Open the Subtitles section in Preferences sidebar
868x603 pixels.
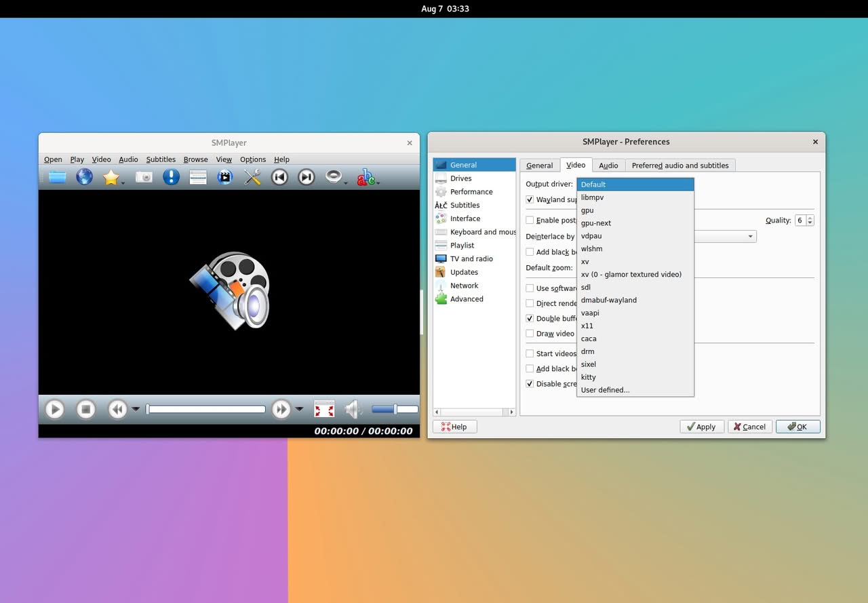[x=474, y=205]
